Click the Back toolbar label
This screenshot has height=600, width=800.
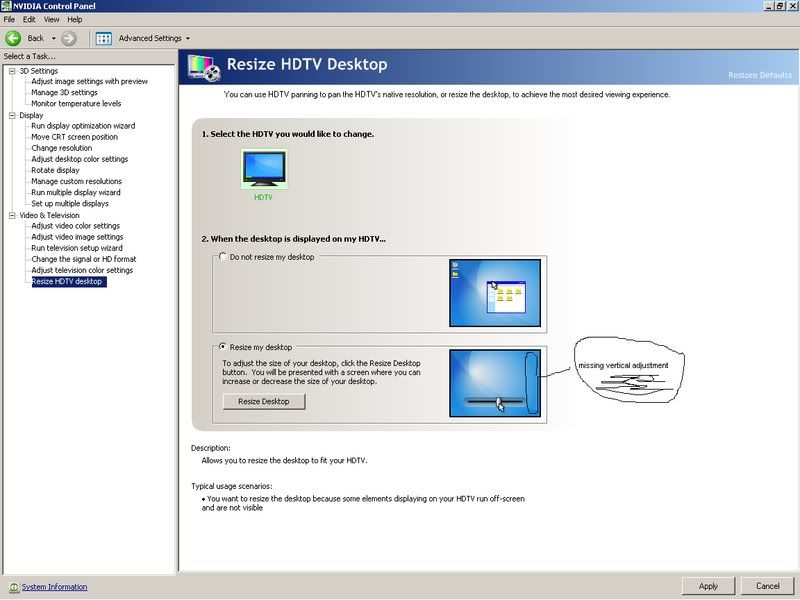36,38
